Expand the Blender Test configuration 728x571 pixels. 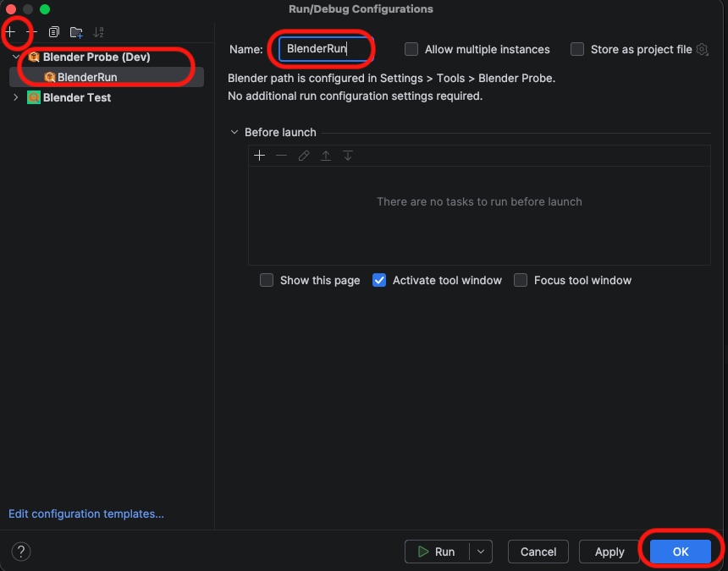coord(15,97)
